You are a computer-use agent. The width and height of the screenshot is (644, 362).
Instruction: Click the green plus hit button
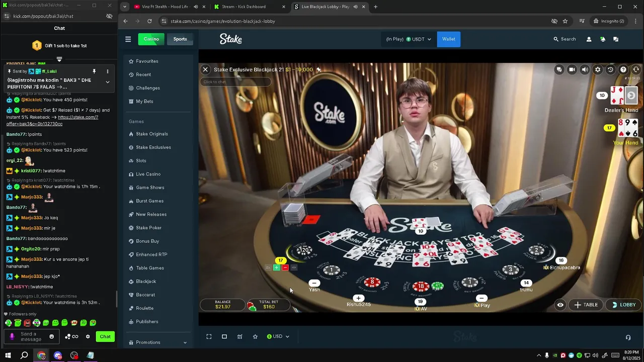276,267
